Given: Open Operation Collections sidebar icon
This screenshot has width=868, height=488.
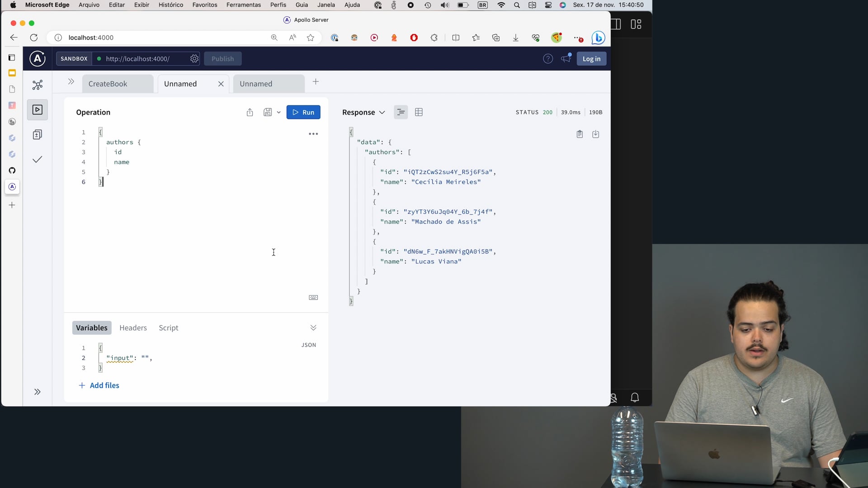Looking at the screenshot, I should 38,135.
